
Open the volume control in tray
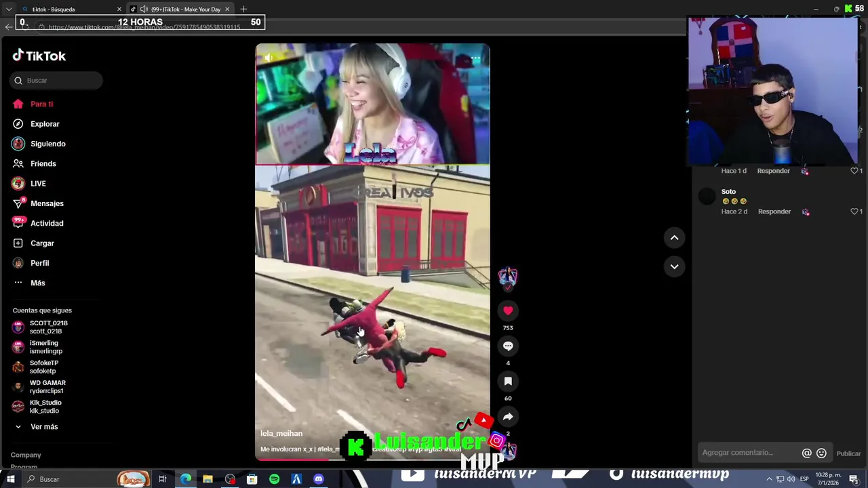[791, 479]
